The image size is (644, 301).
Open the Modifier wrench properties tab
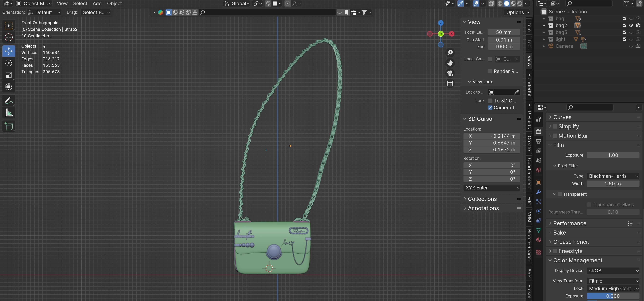tap(539, 192)
